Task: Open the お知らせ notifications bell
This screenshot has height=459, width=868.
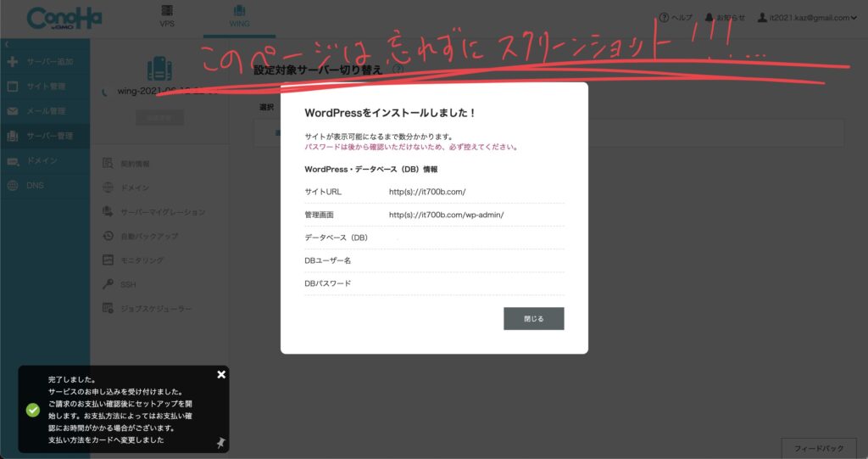Action: coord(725,18)
